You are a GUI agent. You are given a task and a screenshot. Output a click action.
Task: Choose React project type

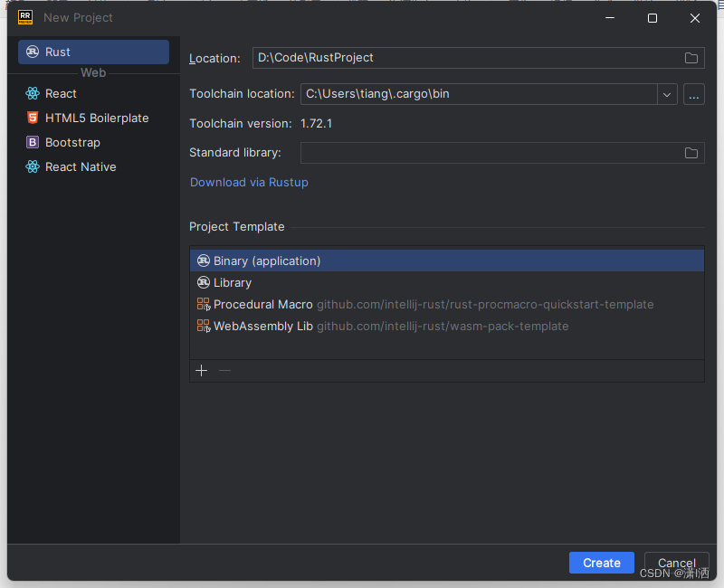point(93,94)
